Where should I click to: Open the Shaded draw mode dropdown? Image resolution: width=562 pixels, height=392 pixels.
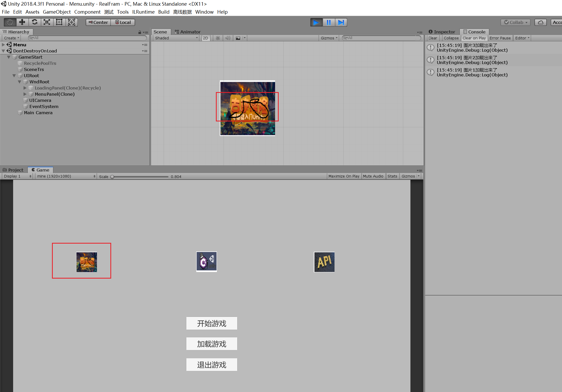(176, 38)
